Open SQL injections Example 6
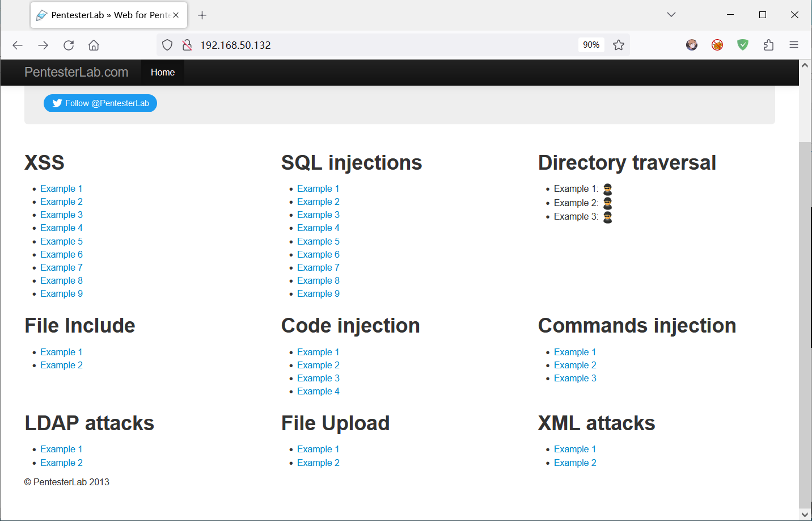Viewport: 812px width, 521px height. tap(318, 254)
